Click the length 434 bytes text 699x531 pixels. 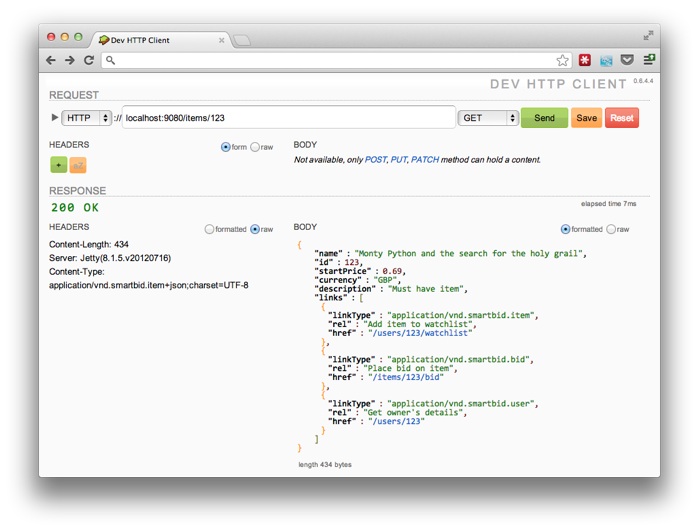point(325,465)
